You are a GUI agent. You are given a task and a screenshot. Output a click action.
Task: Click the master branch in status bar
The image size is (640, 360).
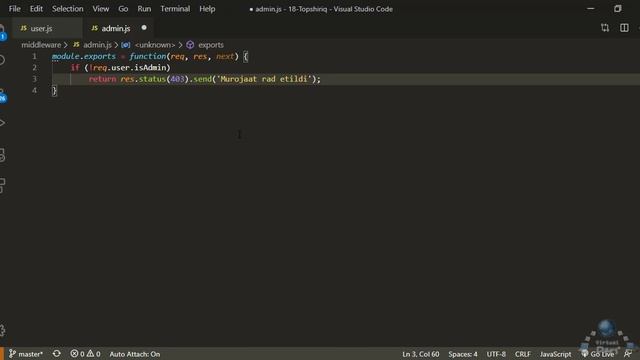pyautogui.click(x=26, y=354)
